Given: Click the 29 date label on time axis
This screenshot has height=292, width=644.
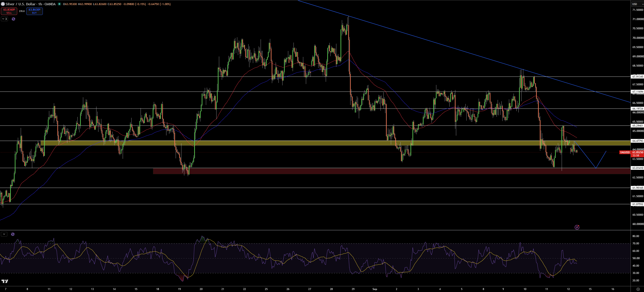Looking at the screenshot, I should pyautogui.click(x=353, y=289).
